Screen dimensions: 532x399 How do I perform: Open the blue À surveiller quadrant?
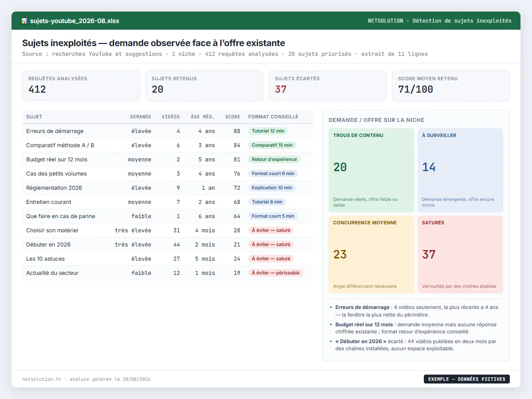coord(460,170)
